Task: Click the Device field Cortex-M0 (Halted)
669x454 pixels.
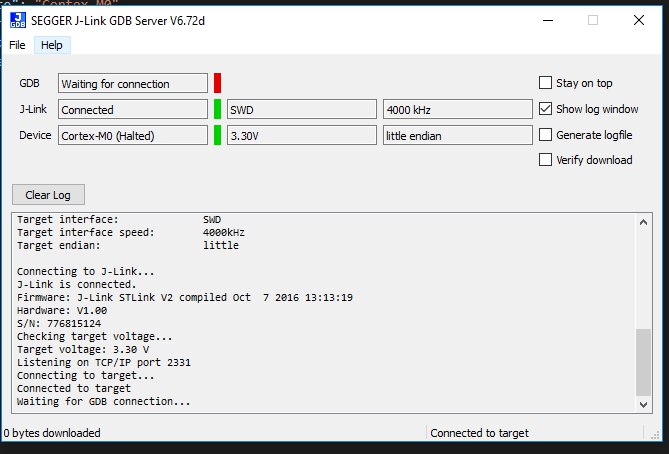Action: click(x=133, y=135)
